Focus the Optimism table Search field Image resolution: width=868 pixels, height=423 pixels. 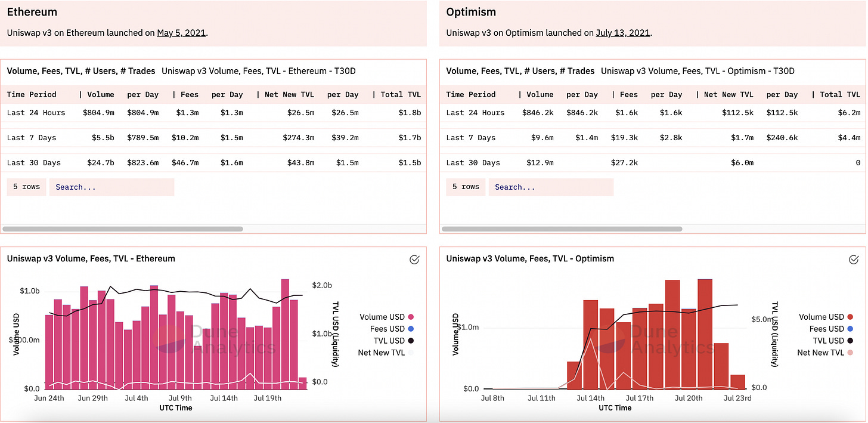pos(551,187)
